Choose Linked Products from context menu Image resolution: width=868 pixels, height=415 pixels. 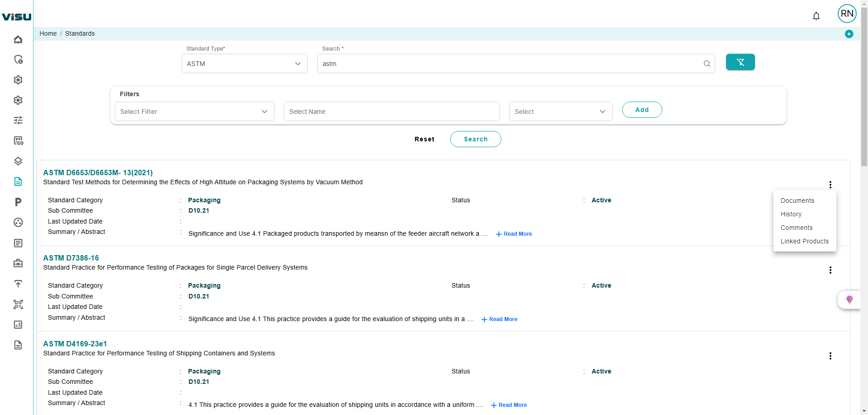pos(804,241)
